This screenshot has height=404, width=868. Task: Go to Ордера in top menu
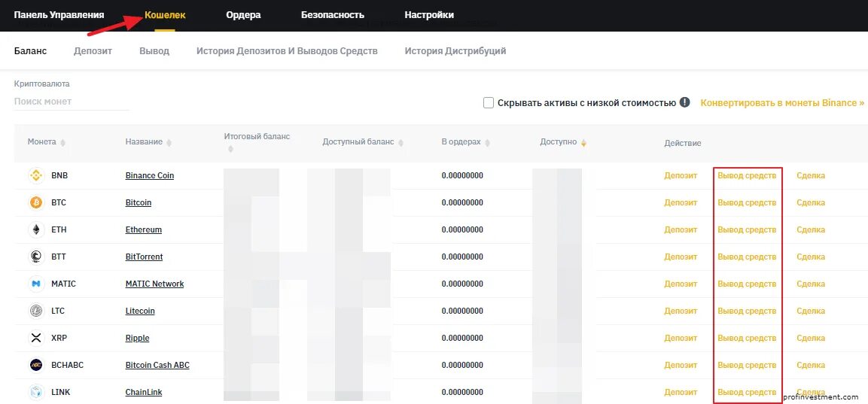tap(243, 15)
